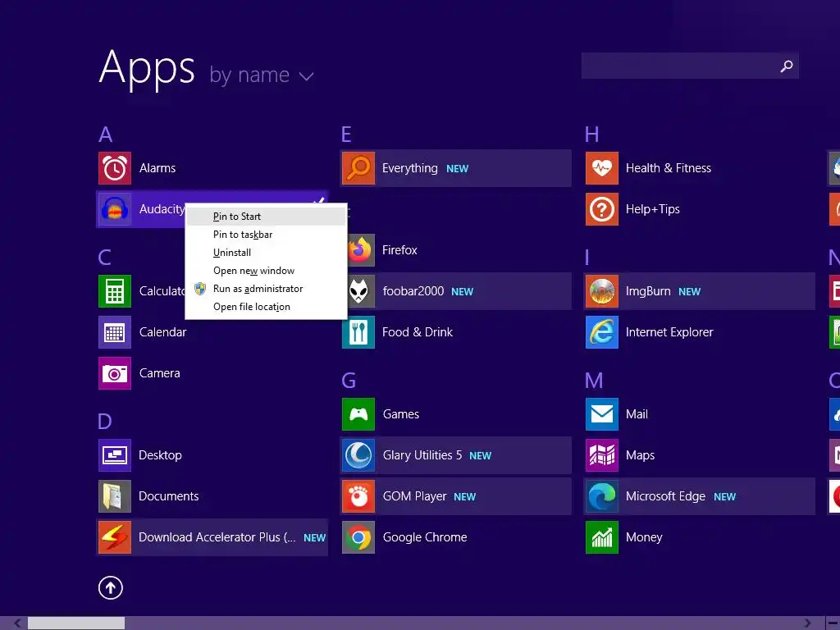Click the Audacity headphones icon
Screen dimensions: 840x630
pos(115,209)
